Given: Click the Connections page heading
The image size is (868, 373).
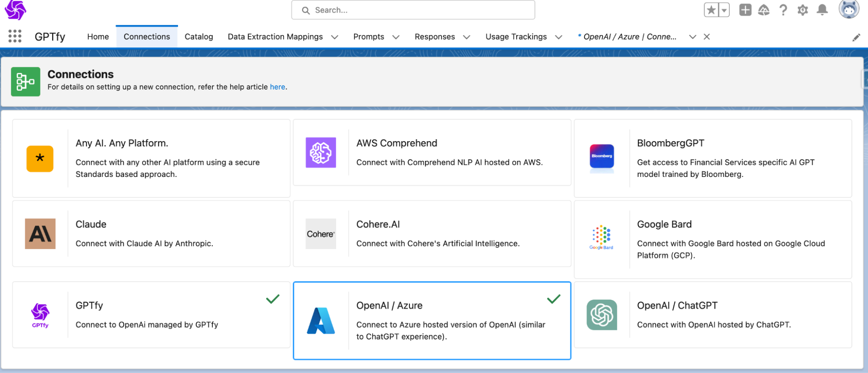Looking at the screenshot, I should click(x=80, y=74).
